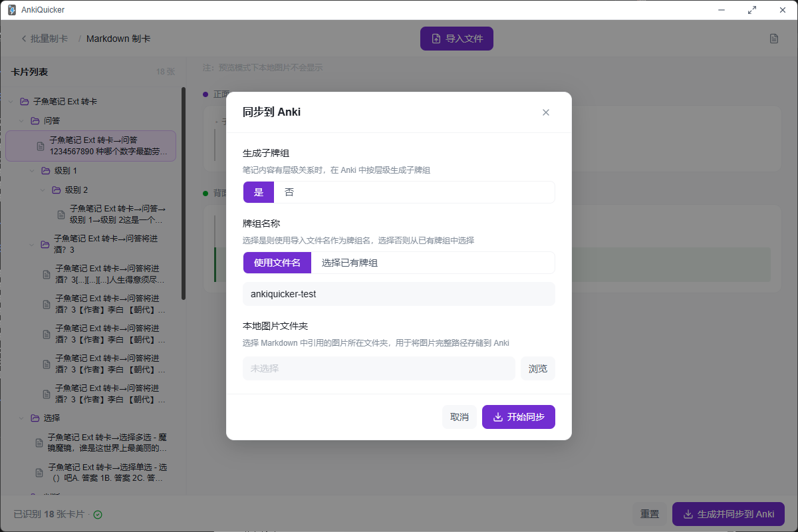Screen dimensions: 798x532
Task: Close the 同步到 Anki dialog
Action: [x=546, y=112]
